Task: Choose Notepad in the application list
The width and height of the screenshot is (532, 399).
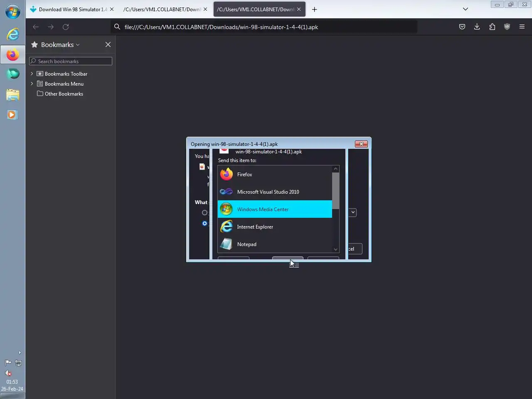Action: pos(275,244)
